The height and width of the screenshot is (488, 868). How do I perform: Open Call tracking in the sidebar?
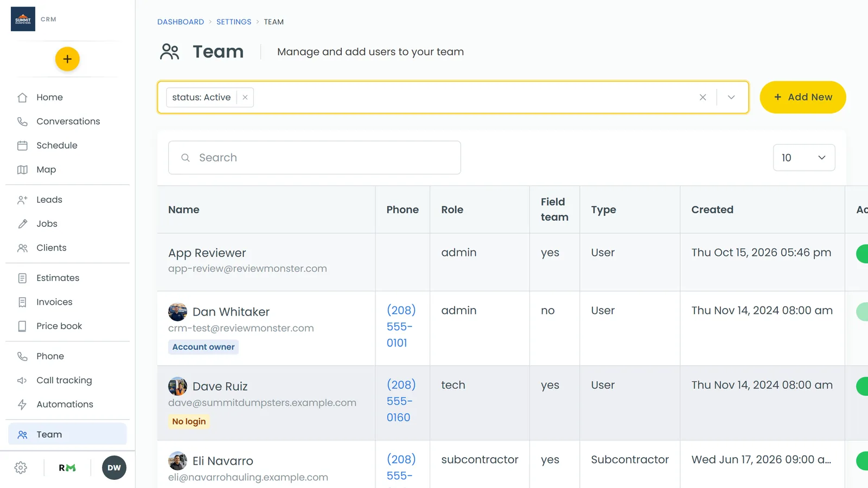tap(67, 380)
